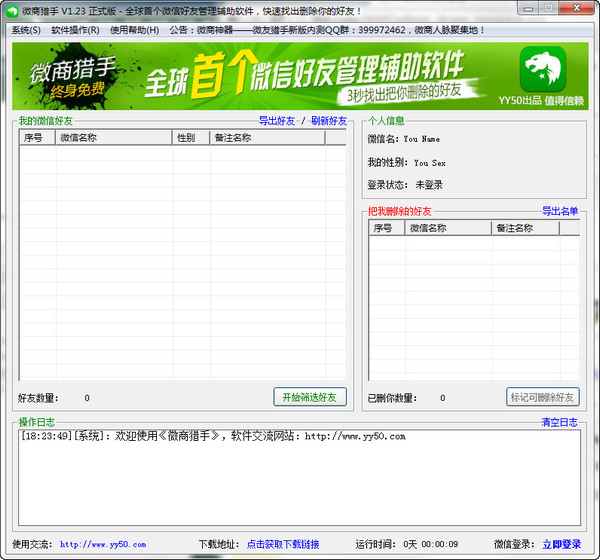
Task: Click the 备注名称 header in friends list
Action: pos(267,138)
